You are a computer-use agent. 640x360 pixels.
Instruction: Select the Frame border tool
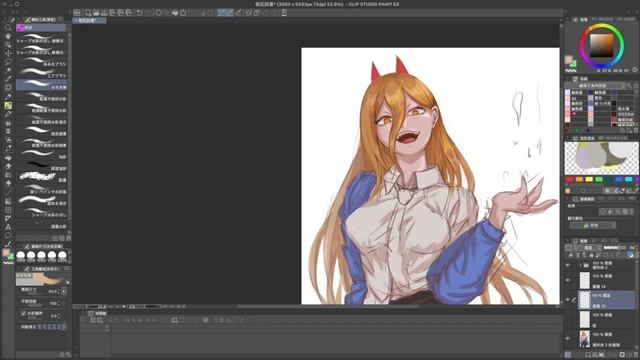click(8, 210)
